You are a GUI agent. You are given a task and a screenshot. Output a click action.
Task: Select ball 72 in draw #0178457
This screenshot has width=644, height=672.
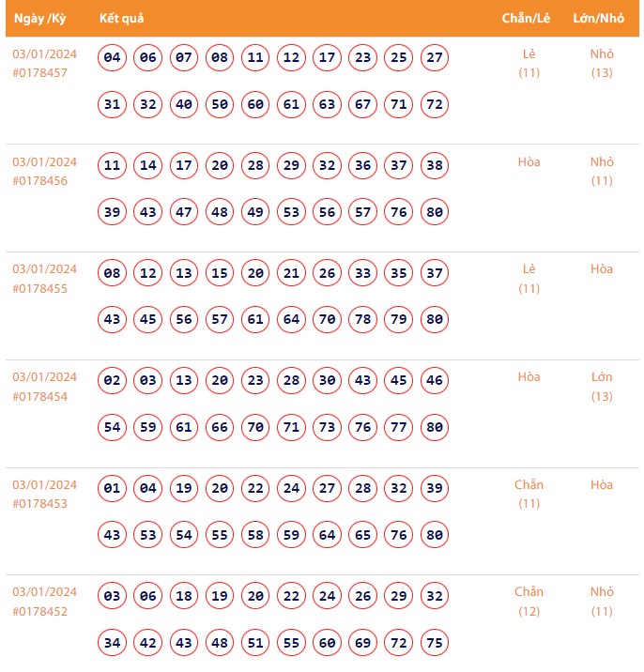point(435,104)
